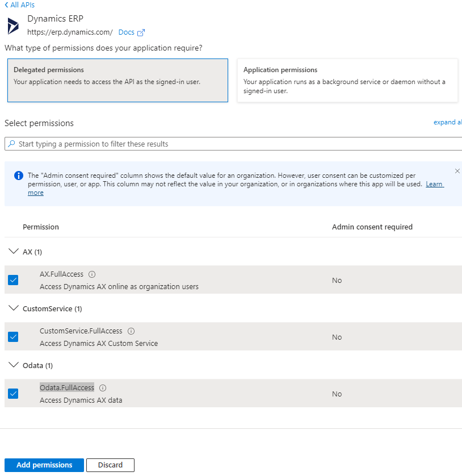
Task: Dismiss the admin consent info banner
Action: tap(457, 171)
